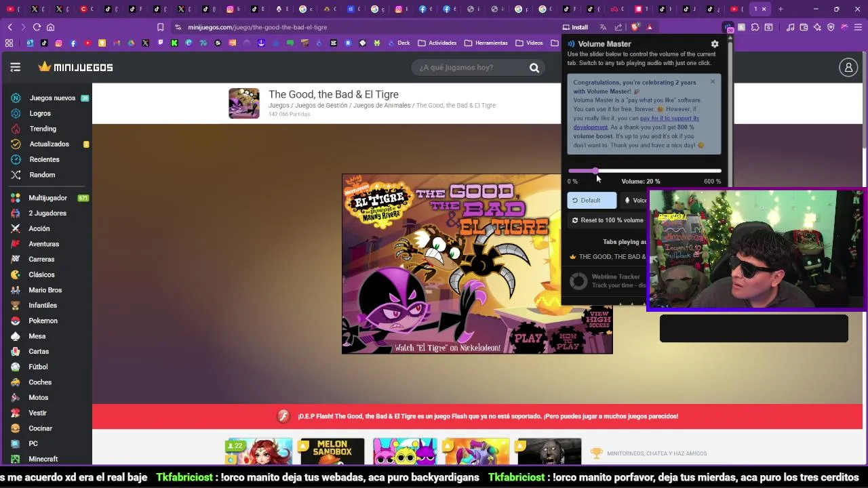Click the search magnifier icon
The width and height of the screenshot is (868, 488).
(534, 68)
